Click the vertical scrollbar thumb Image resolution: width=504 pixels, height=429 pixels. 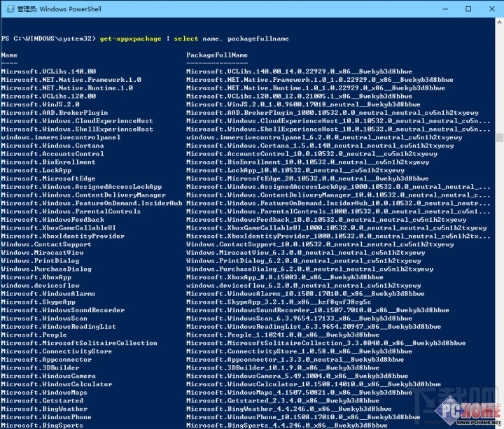[x=499, y=139]
